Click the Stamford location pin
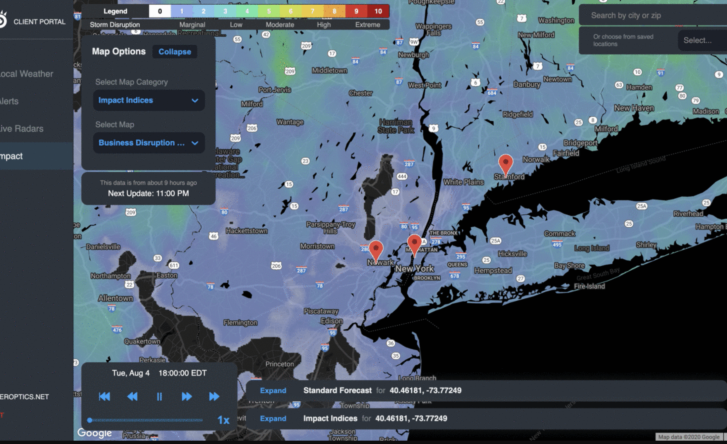The image size is (727, 444). click(506, 164)
